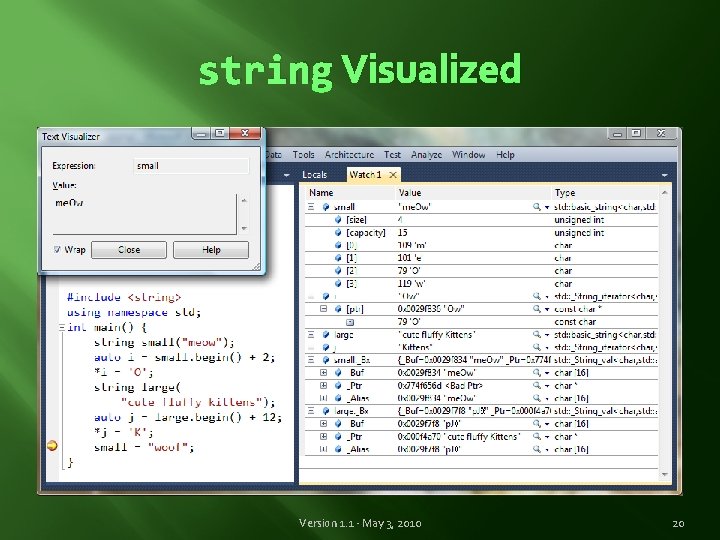Click the Name column header
Viewport: 720px width, 540px height.
coord(349,193)
